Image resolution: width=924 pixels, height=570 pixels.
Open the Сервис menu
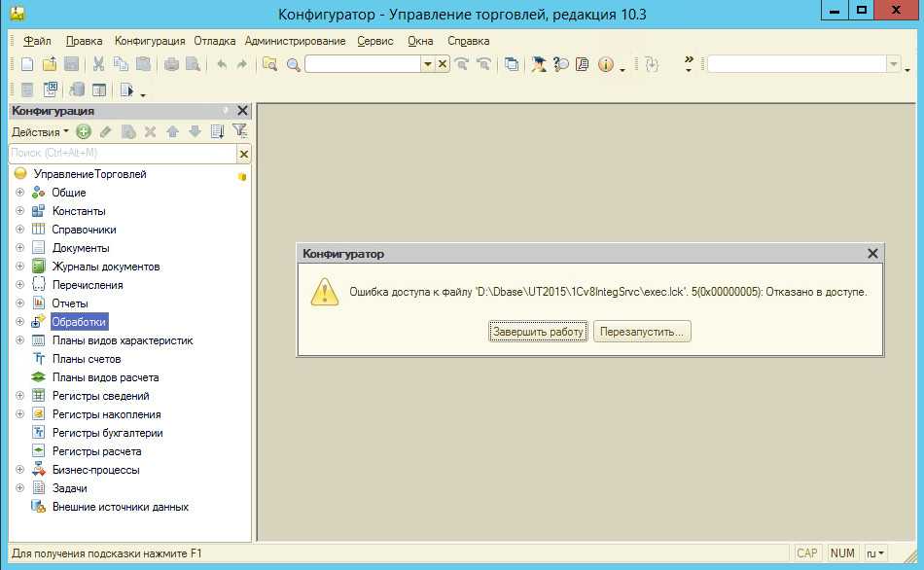tap(375, 41)
